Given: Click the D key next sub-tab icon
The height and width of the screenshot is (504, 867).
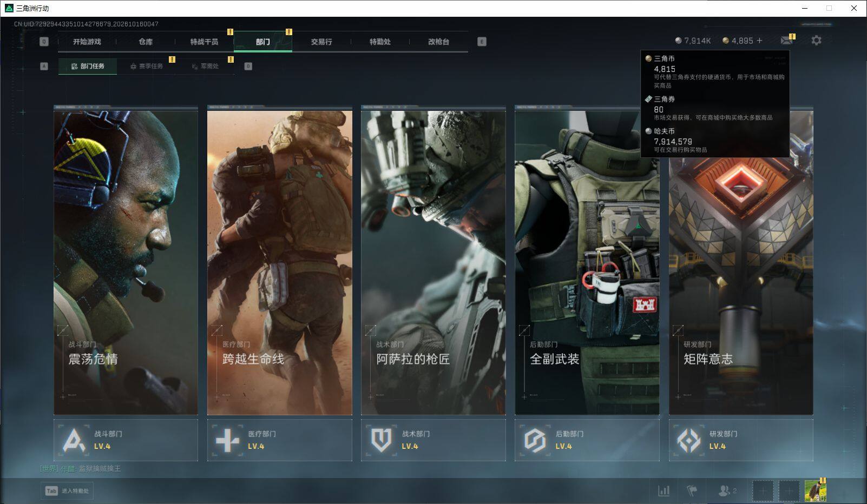Looking at the screenshot, I should coord(248,66).
